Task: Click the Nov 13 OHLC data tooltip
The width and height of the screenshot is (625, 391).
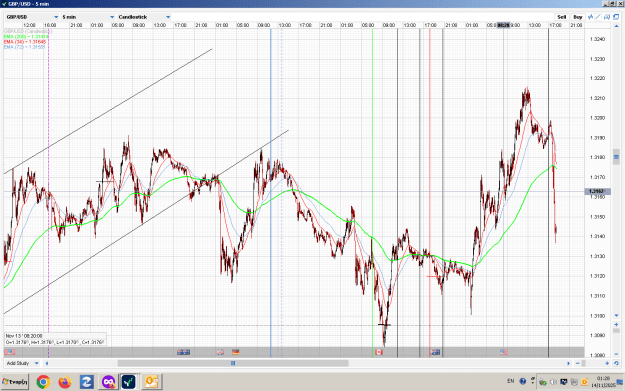Action: 55,339
